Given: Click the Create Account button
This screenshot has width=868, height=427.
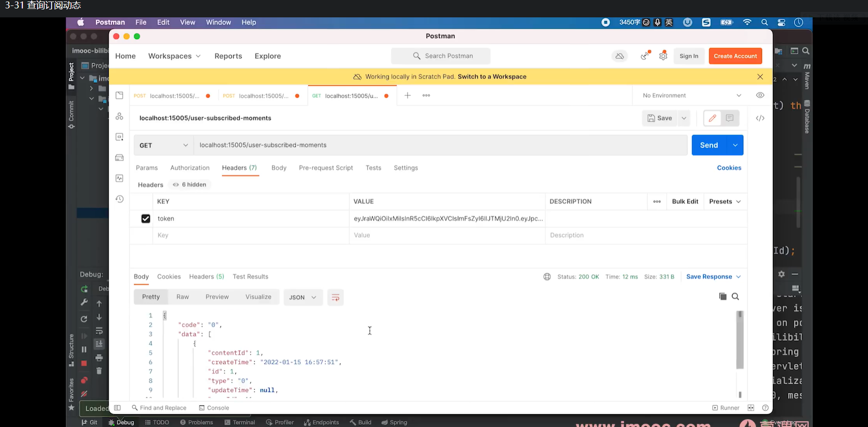Looking at the screenshot, I should [735, 56].
